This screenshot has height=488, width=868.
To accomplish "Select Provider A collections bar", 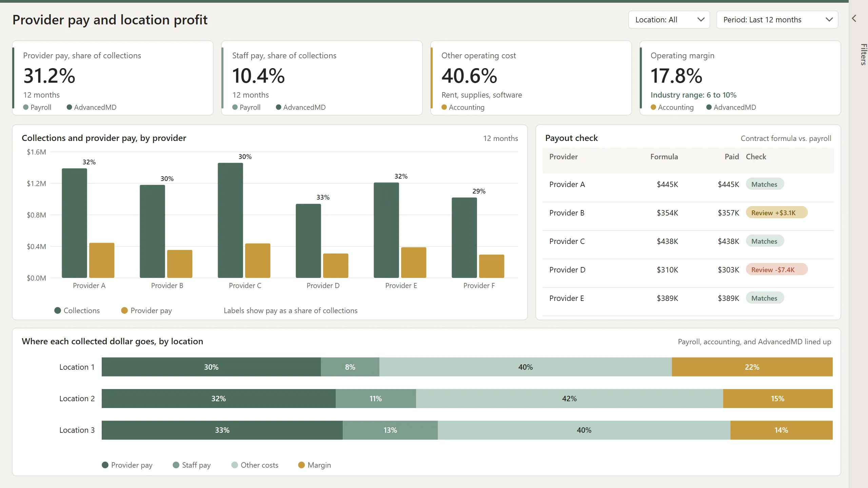I will tap(74, 223).
